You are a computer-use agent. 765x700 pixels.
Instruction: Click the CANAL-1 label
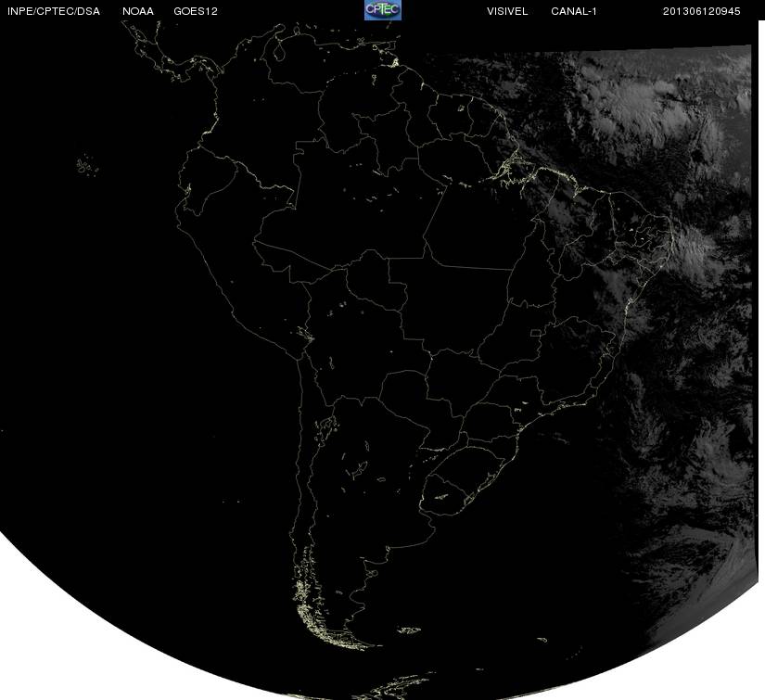(x=574, y=11)
